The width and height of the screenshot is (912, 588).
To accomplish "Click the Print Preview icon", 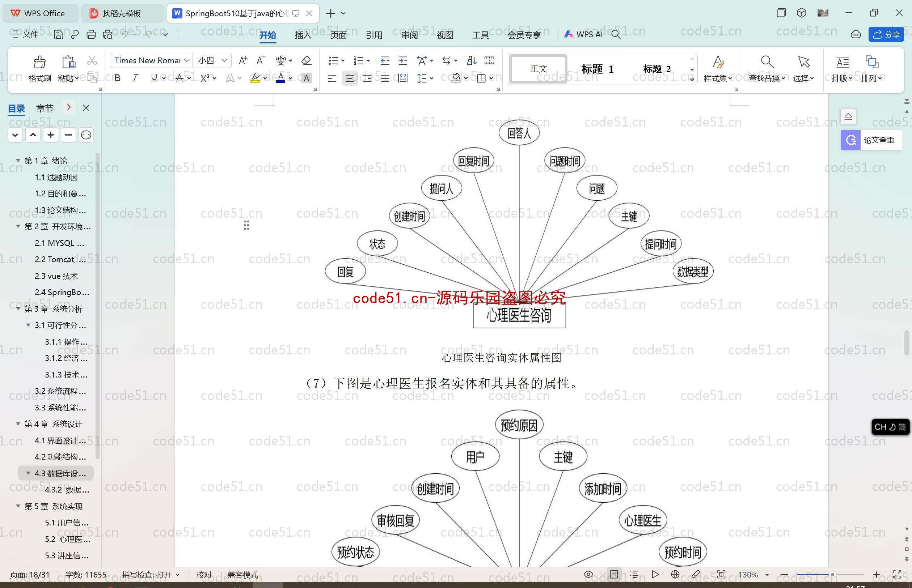I will [108, 35].
